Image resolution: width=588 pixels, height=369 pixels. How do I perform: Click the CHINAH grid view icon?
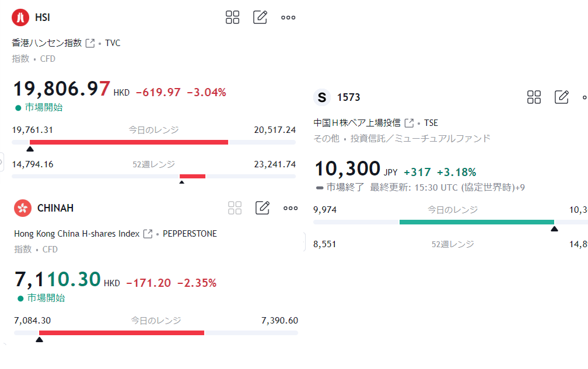pyautogui.click(x=235, y=208)
